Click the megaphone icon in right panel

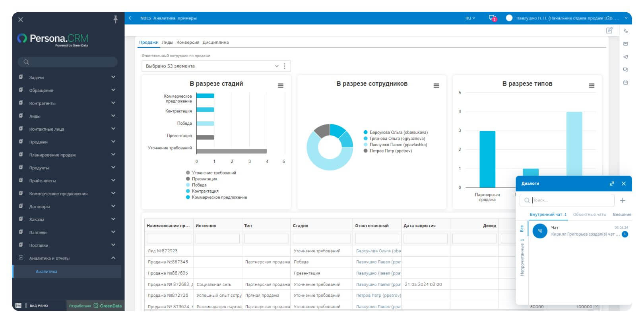(x=626, y=57)
